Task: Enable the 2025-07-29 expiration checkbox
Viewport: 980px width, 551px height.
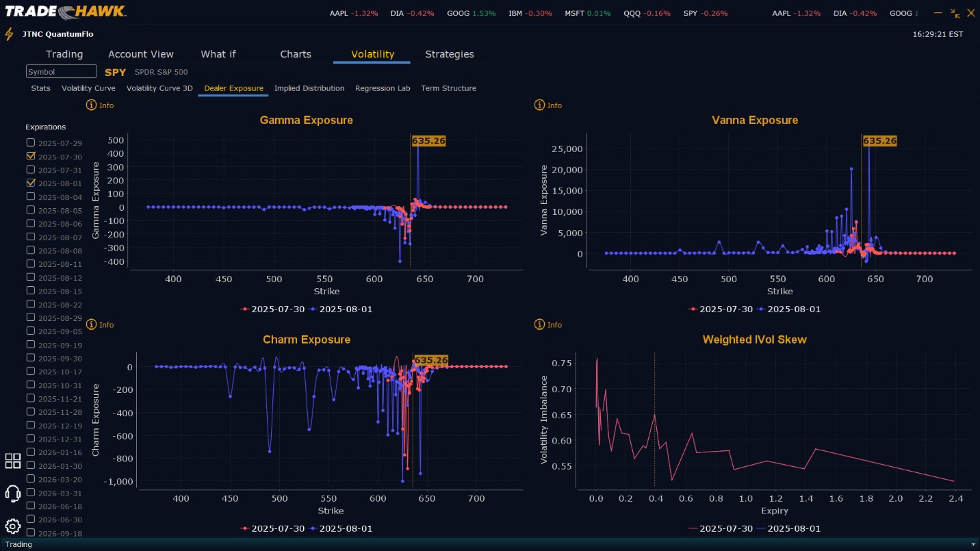Action: pos(30,142)
